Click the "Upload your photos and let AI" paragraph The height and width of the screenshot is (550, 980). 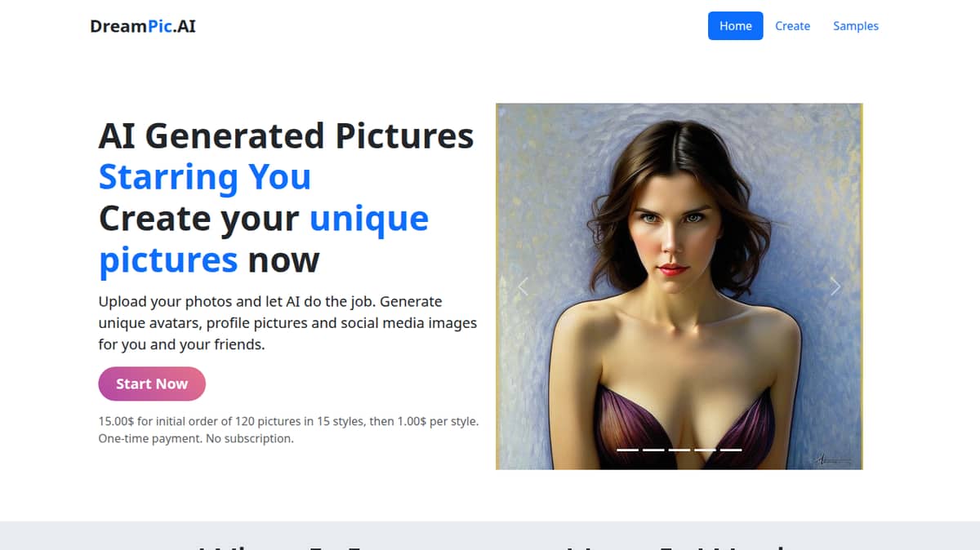click(287, 322)
